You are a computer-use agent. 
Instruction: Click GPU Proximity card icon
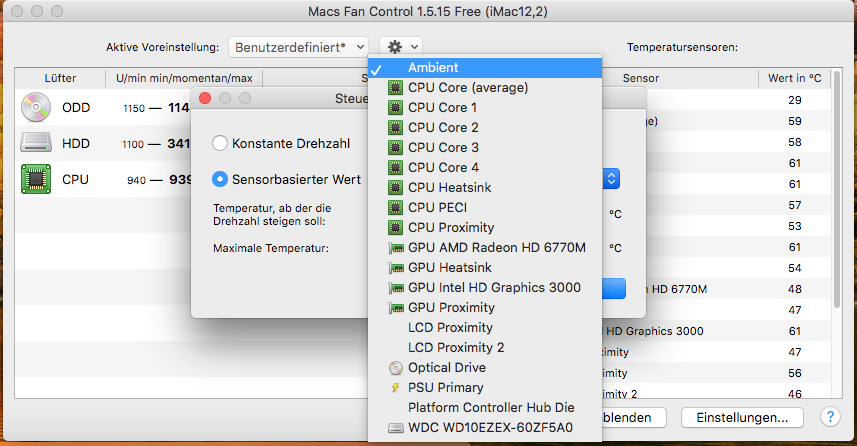tap(396, 308)
